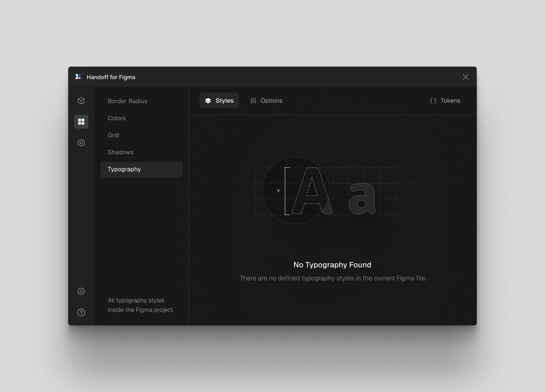The height and width of the screenshot is (392, 545).
Task: Open plugin settings gear icon
Action: tap(81, 291)
